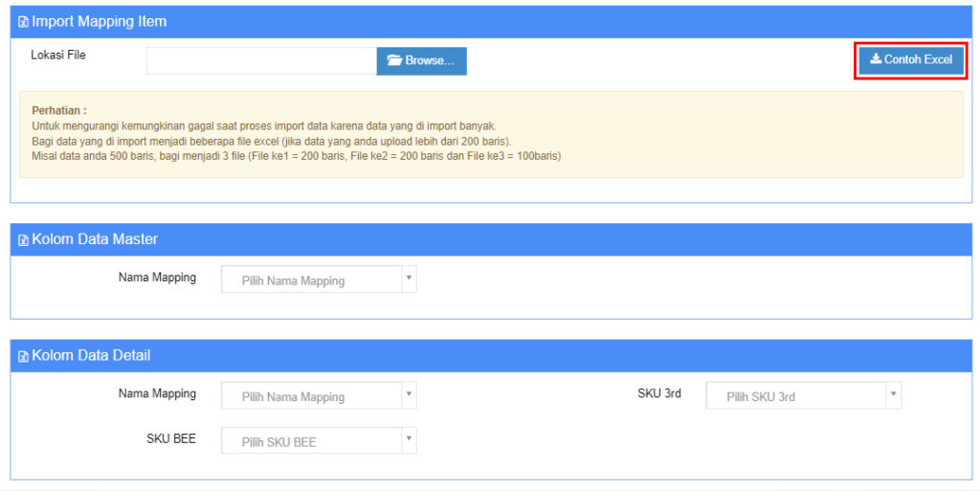The height and width of the screenshot is (491, 980).
Task: Click the Kolom Data Master panel title
Action: [95, 239]
